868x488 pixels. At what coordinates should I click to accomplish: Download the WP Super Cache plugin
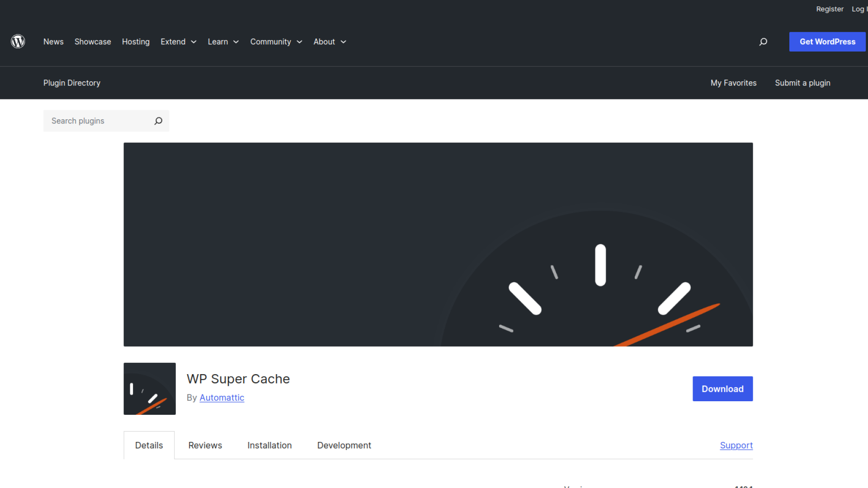pos(722,389)
